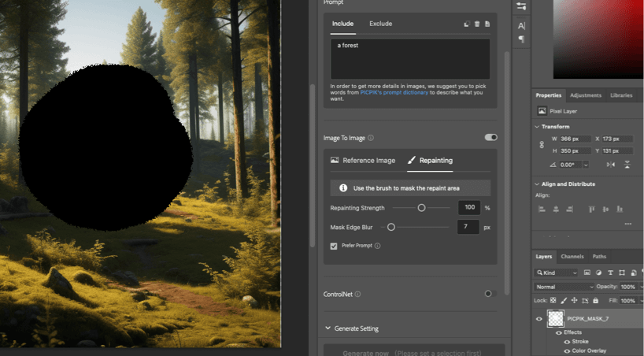644x356 pixels.
Task: Click the Repainting Strength slider handle
Action: pyautogui.click(x=421, y=208)
